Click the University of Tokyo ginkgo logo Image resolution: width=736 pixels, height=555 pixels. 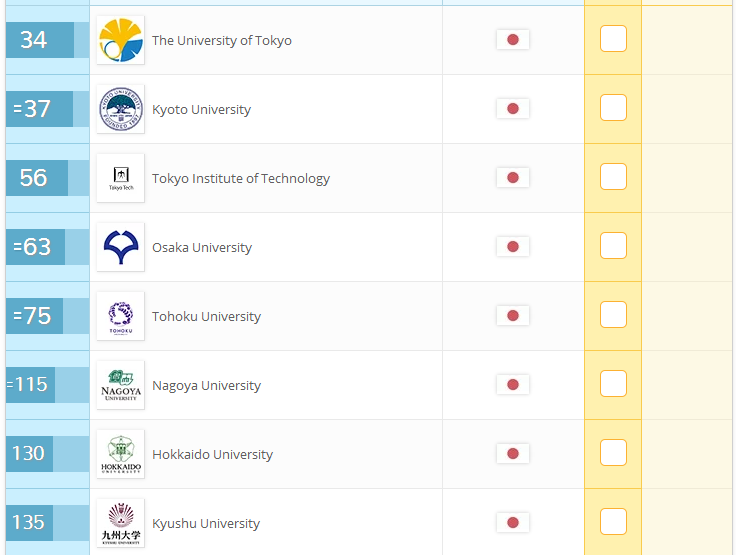coord(121,40)
